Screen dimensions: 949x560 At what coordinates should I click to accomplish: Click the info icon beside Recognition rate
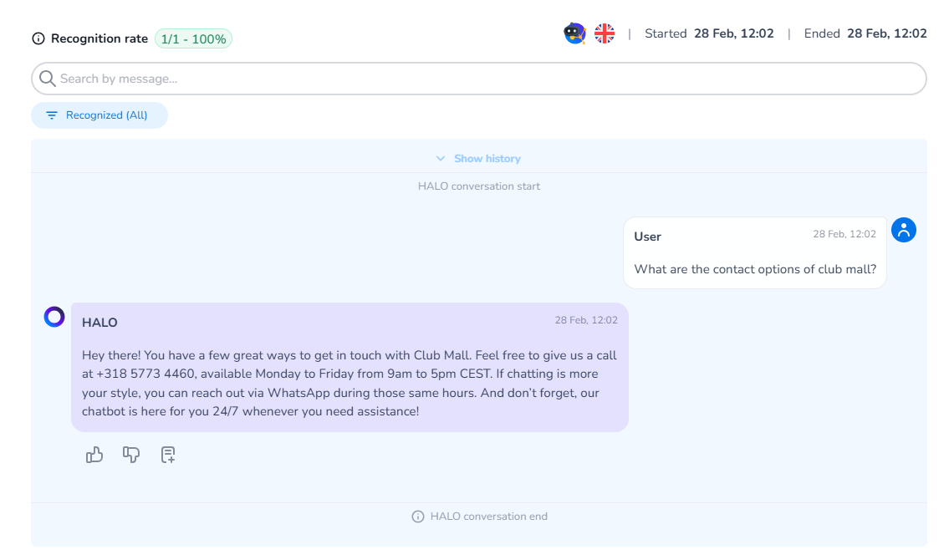(x=38, y=38)
